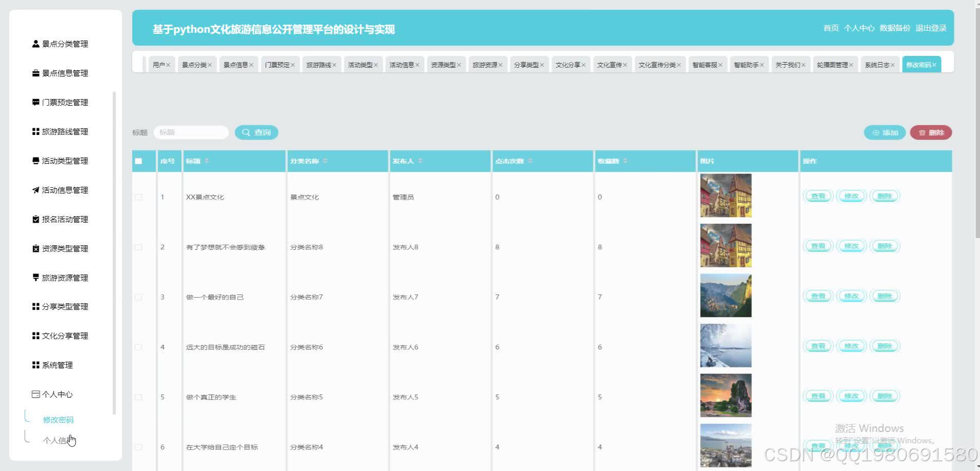Click 查看 for XX景点文化 row
Image resolution: width=980 pixels, height=471 pixels.
tap(818, 196)
